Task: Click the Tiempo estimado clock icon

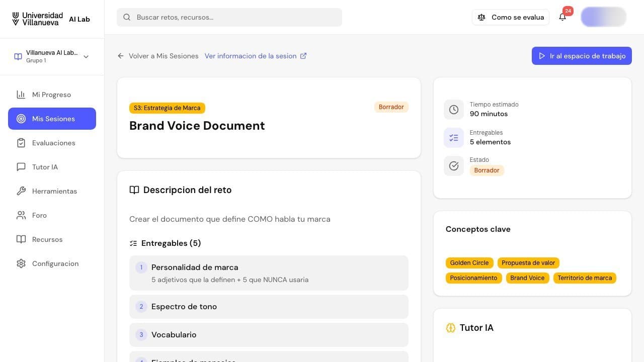Action: click(454, 110)
